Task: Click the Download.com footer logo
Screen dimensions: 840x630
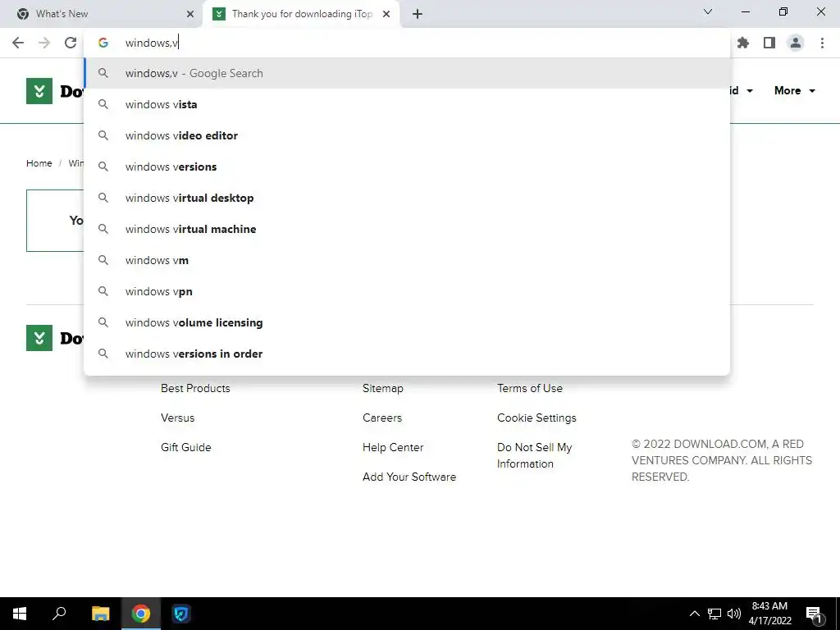Action: click(x=39, y=338)
